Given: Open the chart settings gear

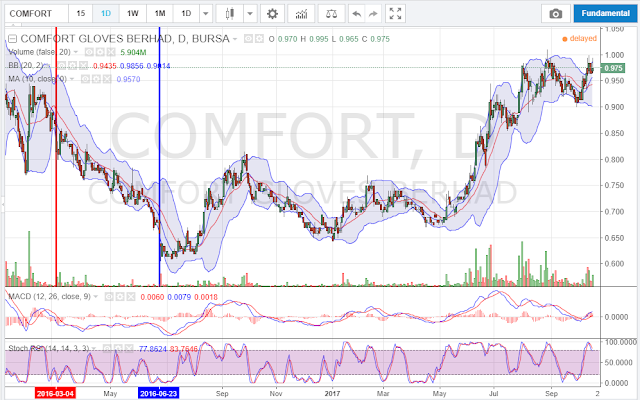Looking at the screenshot, I should click(272, 13).
